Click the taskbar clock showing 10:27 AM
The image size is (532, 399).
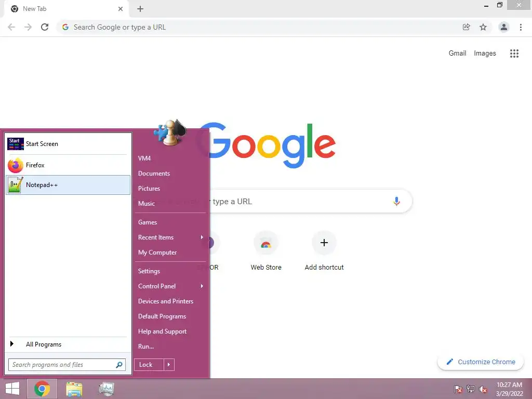coord(509,389)
